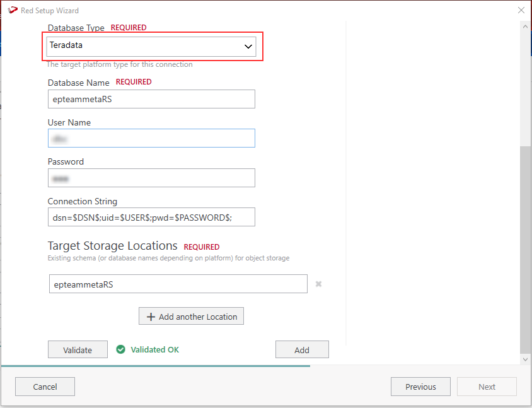The height and width of the screenshot is (408, 532).
Task: Click the scrollbar up arrow
Action: pyautogui.click(x=526, y=25)
